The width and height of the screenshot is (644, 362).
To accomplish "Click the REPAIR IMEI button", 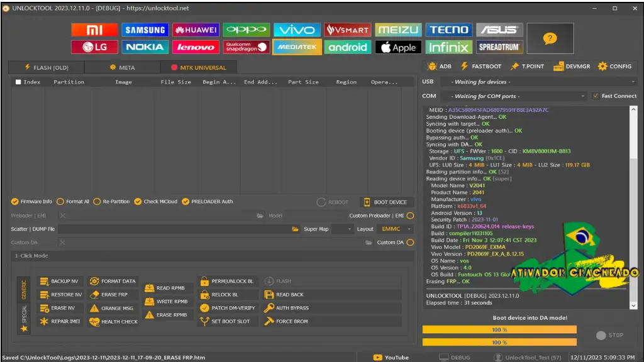I will tap(60, 321).
